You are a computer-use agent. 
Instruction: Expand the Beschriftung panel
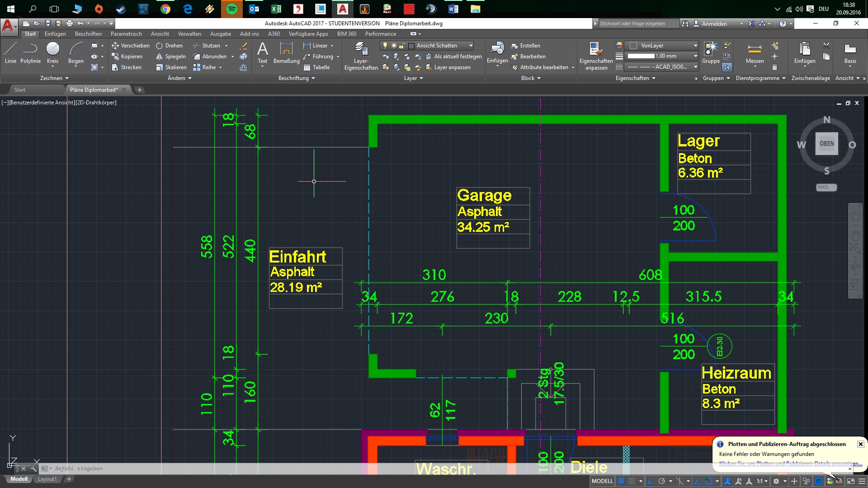[297, 78]
